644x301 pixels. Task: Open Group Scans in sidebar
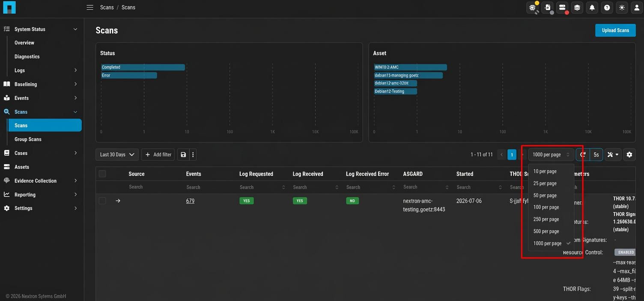[28, 139]
